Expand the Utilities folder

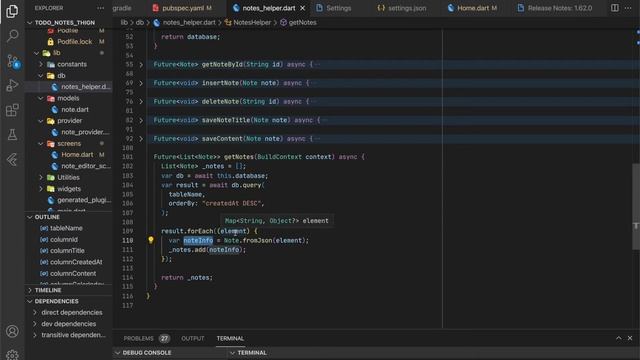(x=41, y=178)
